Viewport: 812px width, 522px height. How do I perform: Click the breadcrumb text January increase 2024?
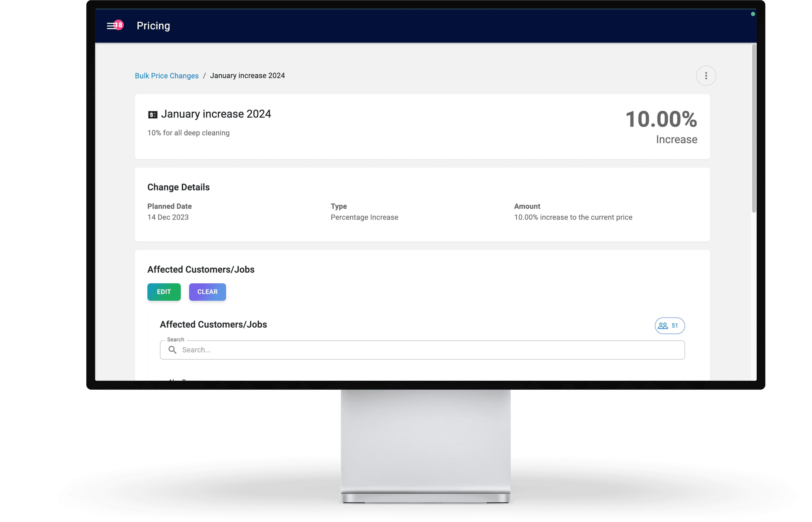[x=247, y=76]
